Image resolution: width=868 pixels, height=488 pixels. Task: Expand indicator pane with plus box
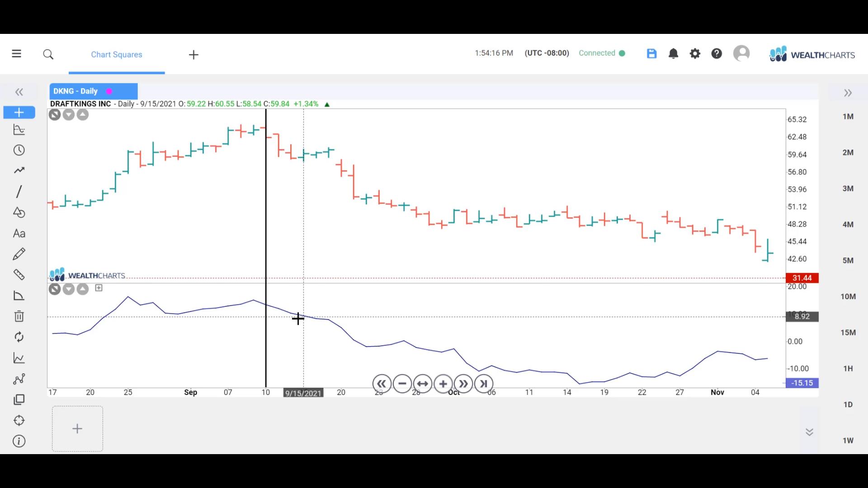coord(99,288)
